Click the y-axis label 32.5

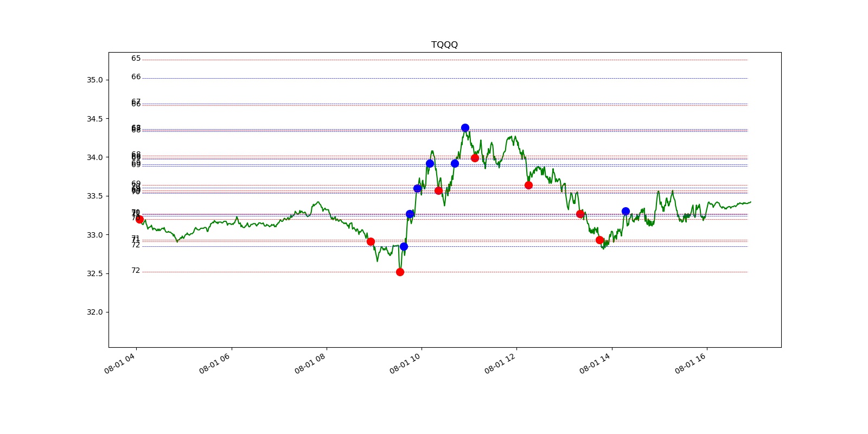[x=94, y=273]
